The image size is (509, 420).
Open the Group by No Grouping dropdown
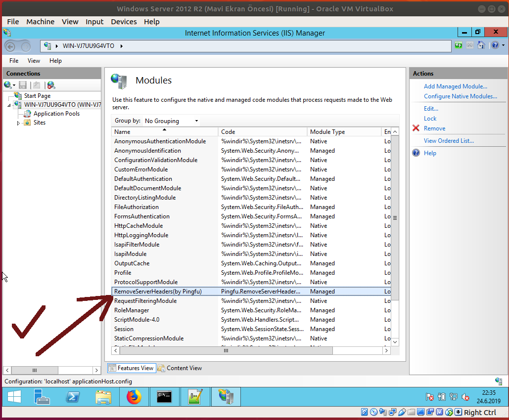pos(171,121)
